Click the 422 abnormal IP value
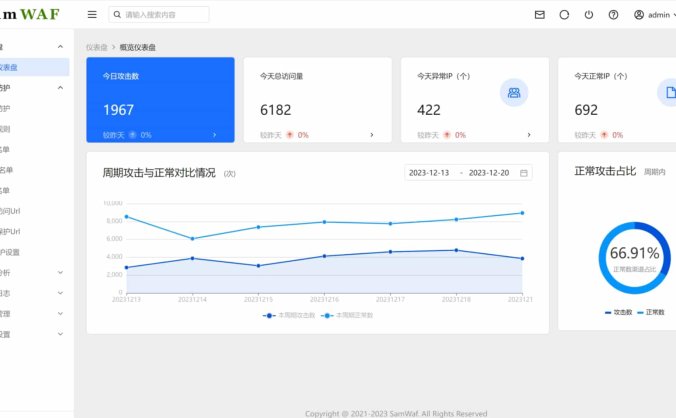The image size is (676, 418). click(429, 110)
